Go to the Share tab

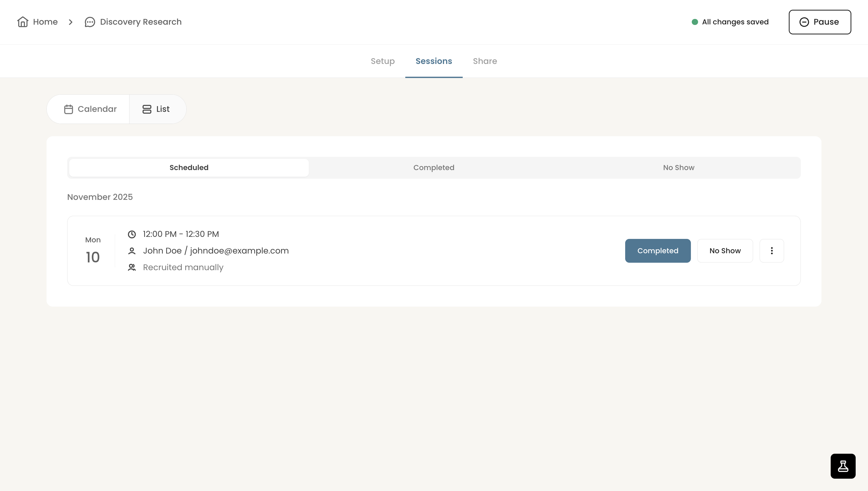(485, 61)
